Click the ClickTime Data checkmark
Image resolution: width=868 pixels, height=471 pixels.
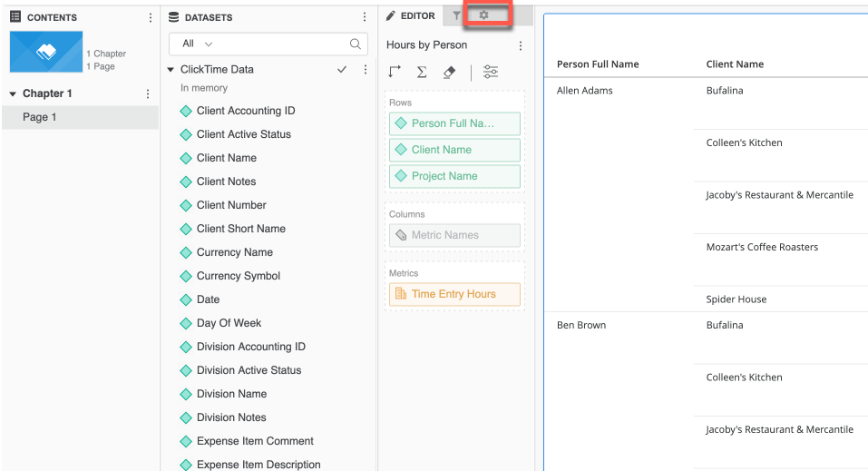[x=342, y=69]
